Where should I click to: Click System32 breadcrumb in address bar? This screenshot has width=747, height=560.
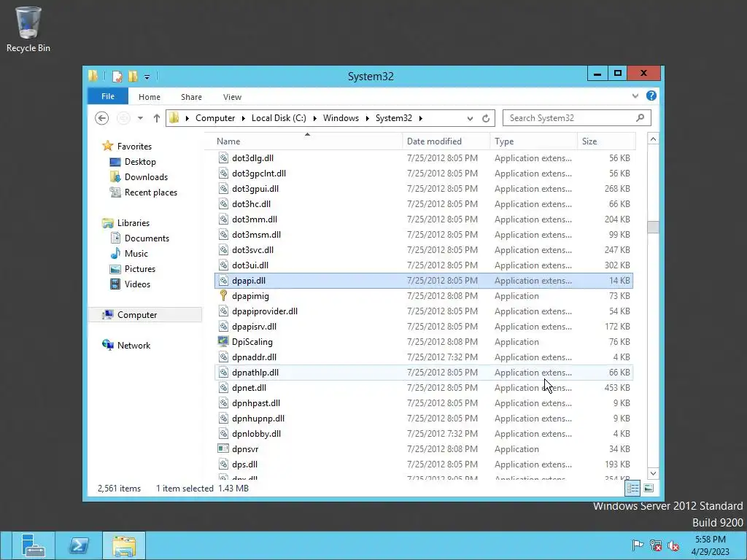tap(393, 118)
